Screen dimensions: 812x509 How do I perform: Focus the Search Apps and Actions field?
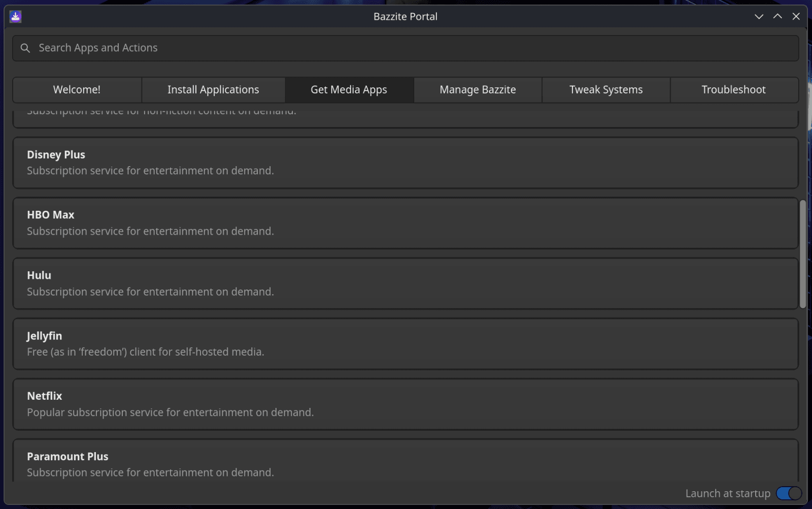405,48
